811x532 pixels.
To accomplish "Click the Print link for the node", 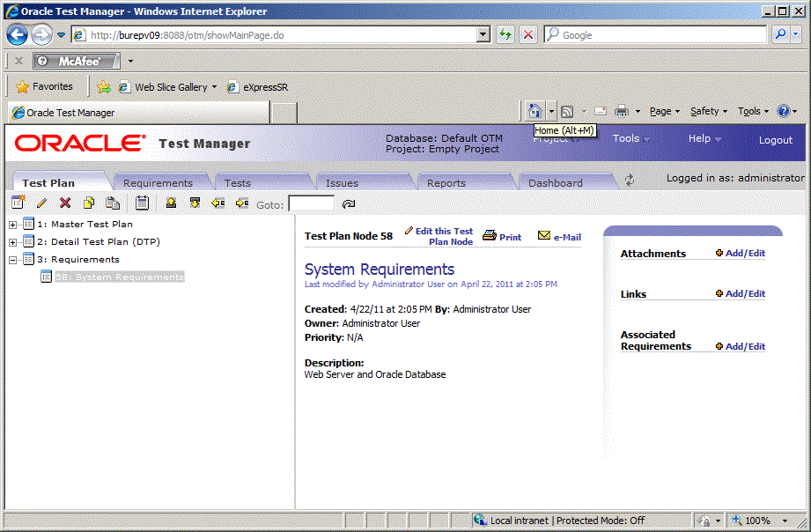I will 502,237.
